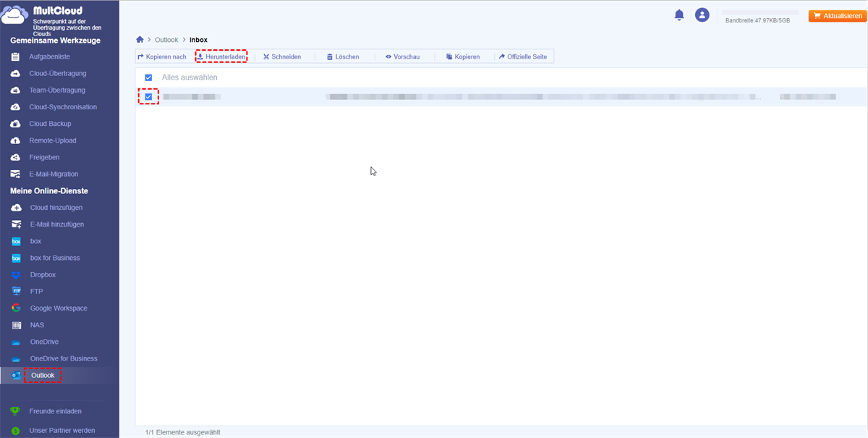Open Team-Übertragung
The height and width of the screenshot is (438, 868).
pos(57,90)
